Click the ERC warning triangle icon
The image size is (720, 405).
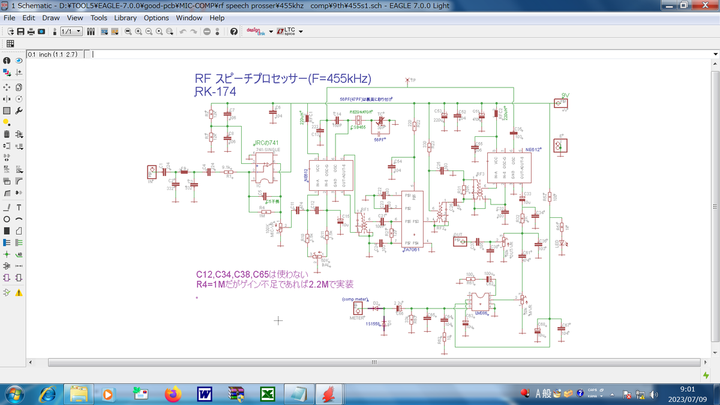[19, 292]
